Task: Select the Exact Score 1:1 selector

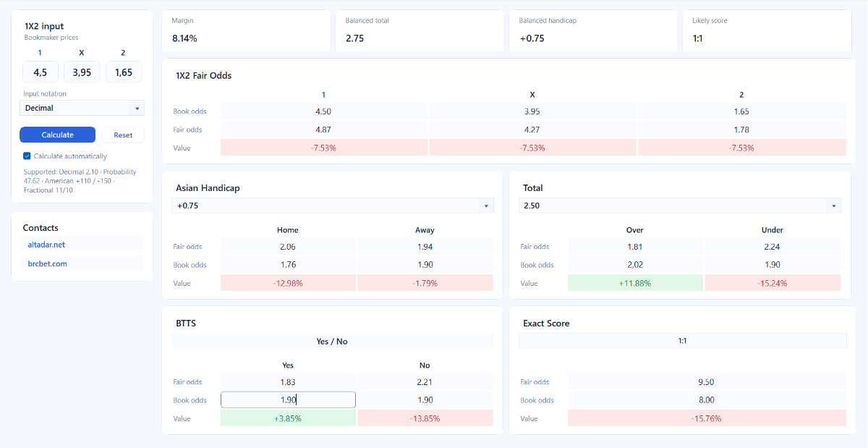Action: [x=682, y=340]
